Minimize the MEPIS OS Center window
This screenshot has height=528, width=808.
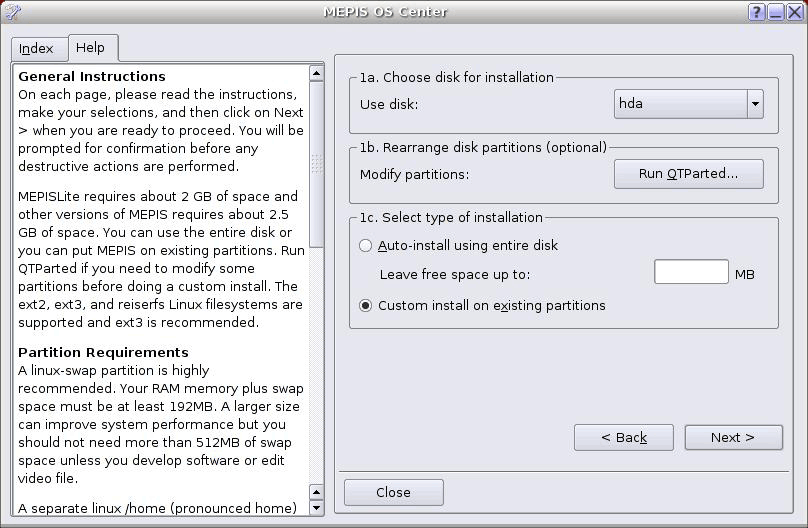tap(775, 12)
